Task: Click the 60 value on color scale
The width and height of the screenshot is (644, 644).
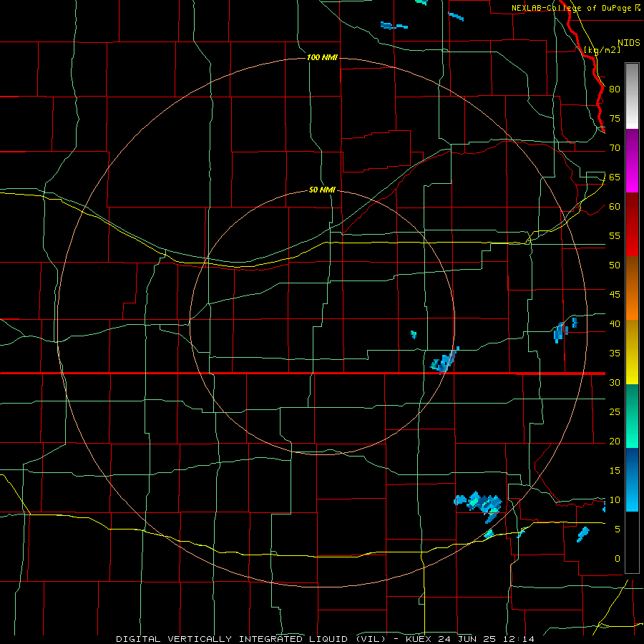Action: [x=615, y=207]
